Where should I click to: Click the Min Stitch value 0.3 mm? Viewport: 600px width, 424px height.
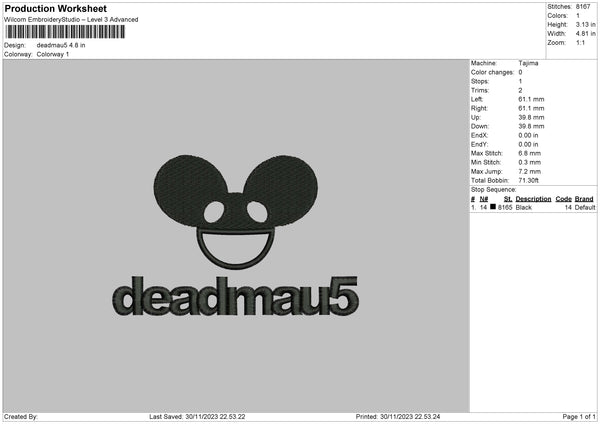point(530,162)
